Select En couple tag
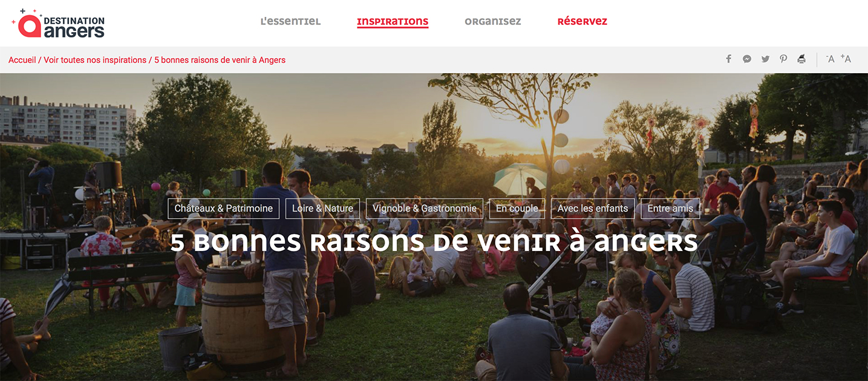This screenshot has height=381, width=868. click(x=517, y=209)
